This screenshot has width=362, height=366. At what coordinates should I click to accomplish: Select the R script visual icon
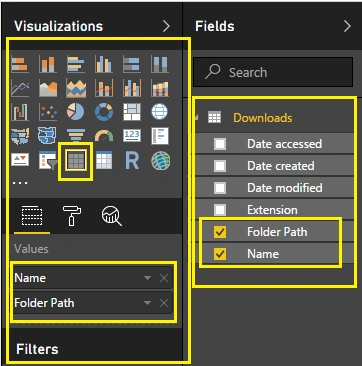click(x=132, y=160)
